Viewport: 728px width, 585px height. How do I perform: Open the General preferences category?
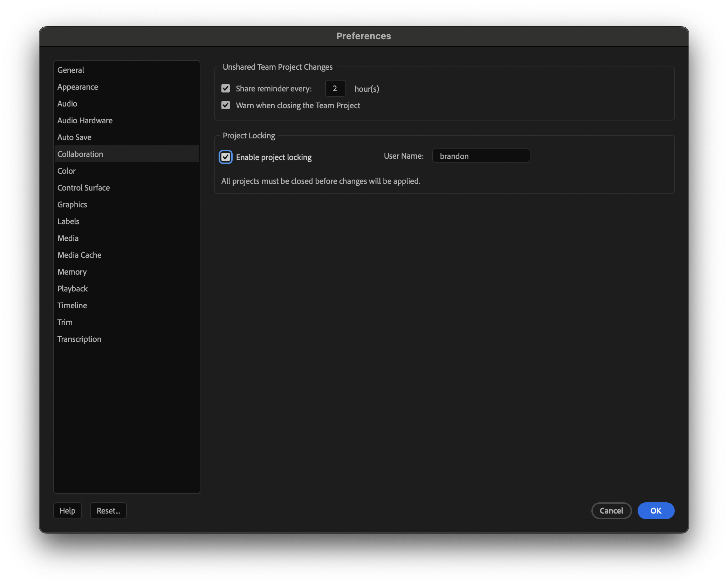(x=71, y=70)
